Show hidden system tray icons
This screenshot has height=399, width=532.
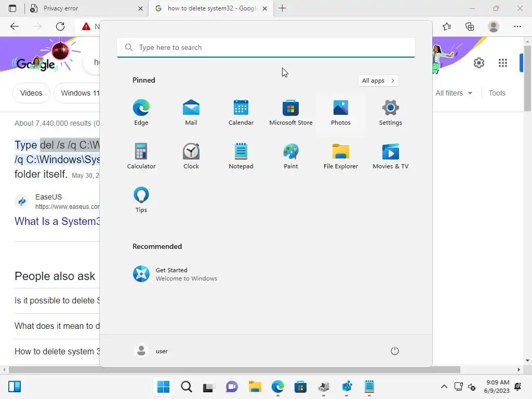[x=444, y=387]
